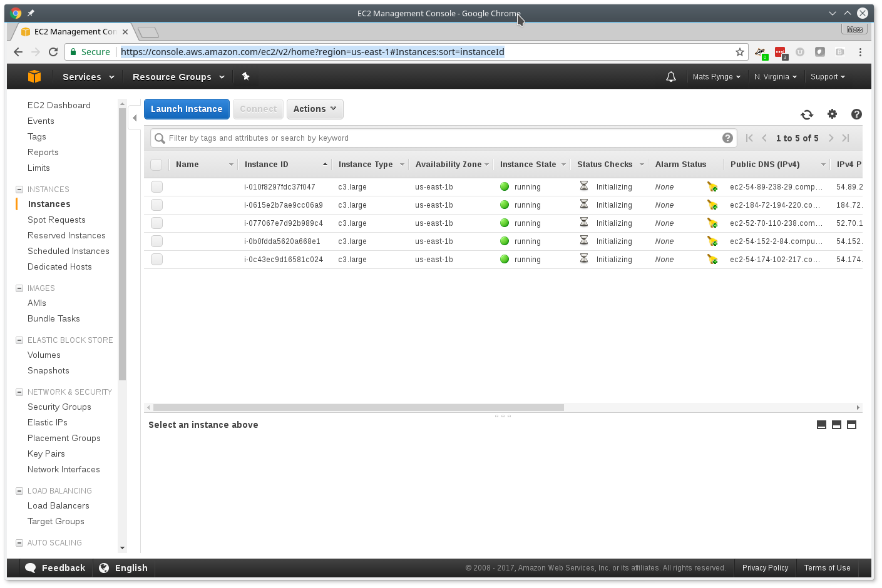Select checkbox for instance i-0c43ec9d16581c024
Image resolution: width=882 pixels, height=588 pixels.
tap(156, 260)
